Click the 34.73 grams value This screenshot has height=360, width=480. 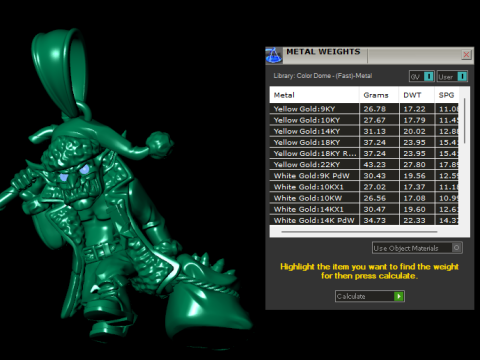coord(374,220)
